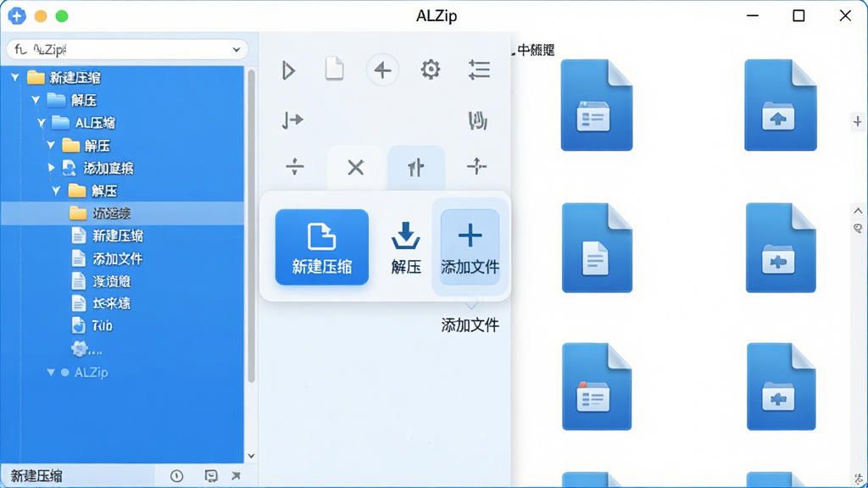Select the highlighted folder row in tree

[x=122, y=213]
